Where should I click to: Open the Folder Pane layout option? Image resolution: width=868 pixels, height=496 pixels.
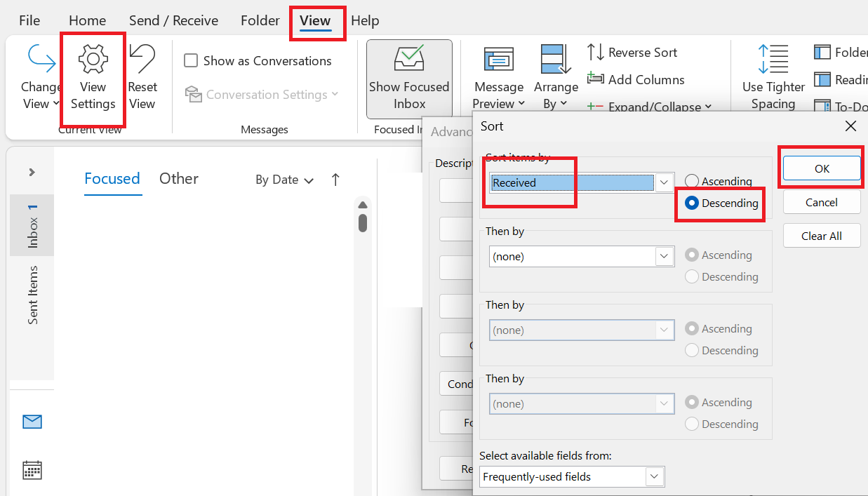pyautogui.click(x=841, y=53)
